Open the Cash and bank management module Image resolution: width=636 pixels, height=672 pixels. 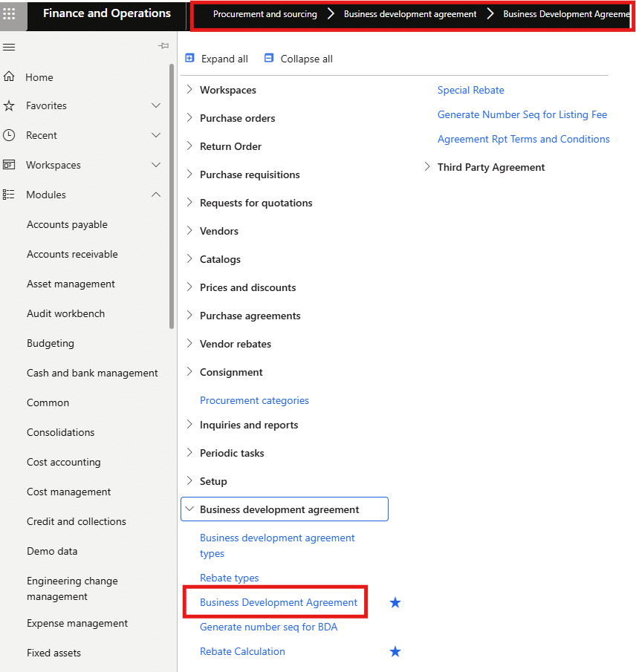(x=92, y=373)
